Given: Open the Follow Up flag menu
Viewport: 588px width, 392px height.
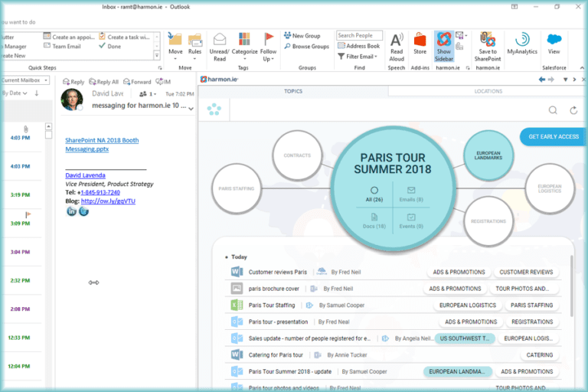Looking at the screenshot, I should pos(268,47).
